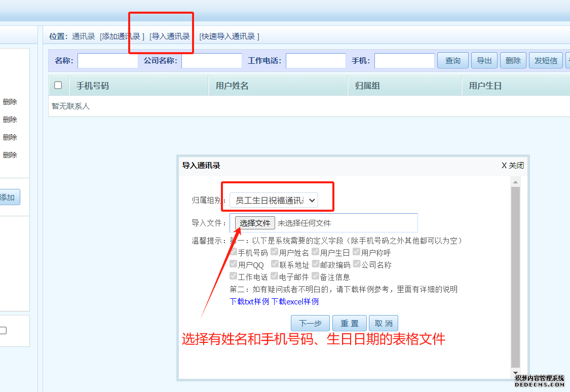Click 取消 to cancel import
This screenshot has height=392, width=570.
click(384, 323)
